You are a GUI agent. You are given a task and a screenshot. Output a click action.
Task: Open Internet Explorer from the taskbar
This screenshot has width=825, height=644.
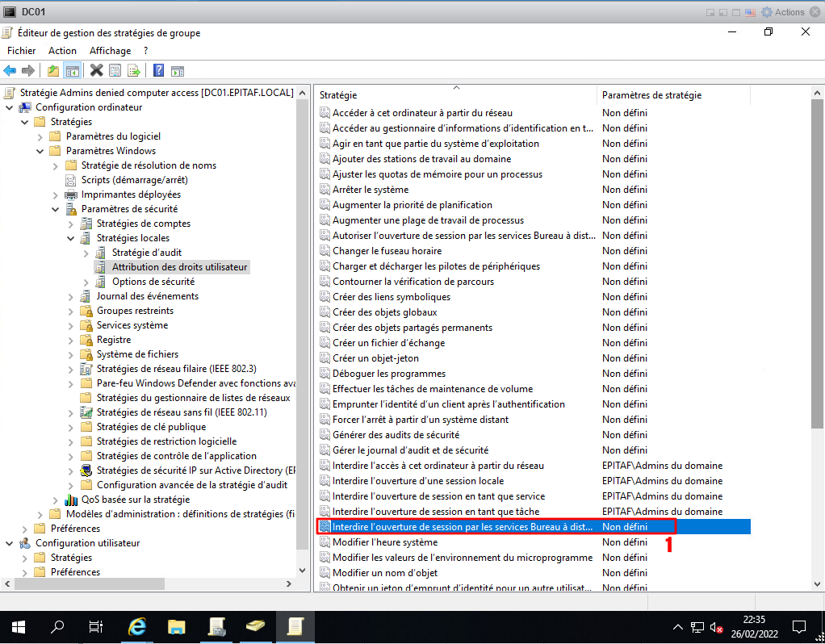click(x=138, y=626)
